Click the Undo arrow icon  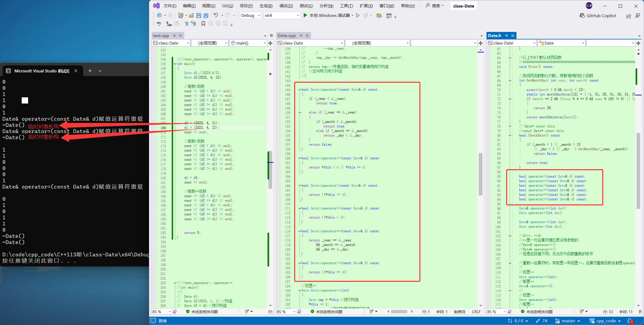point(216,15)
